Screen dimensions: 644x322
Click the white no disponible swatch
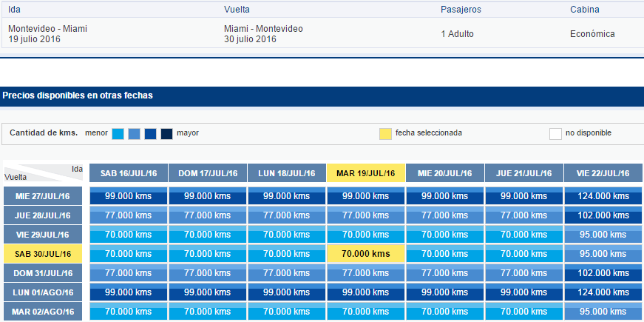click(x=555, y=134)
